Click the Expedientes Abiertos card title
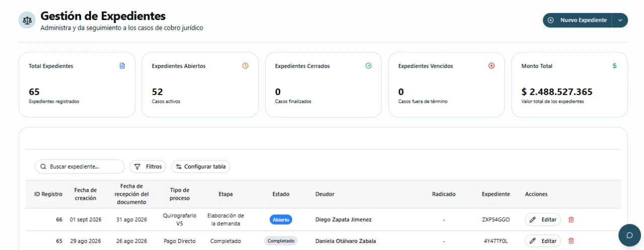 tap(179, 66)
